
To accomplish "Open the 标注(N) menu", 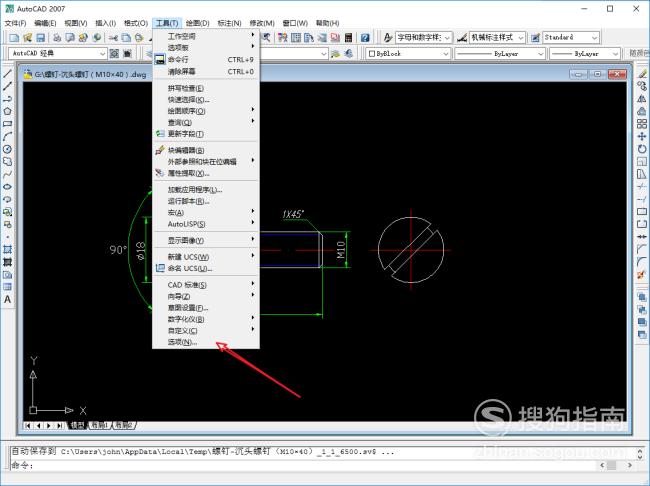I will coord(229,23).
